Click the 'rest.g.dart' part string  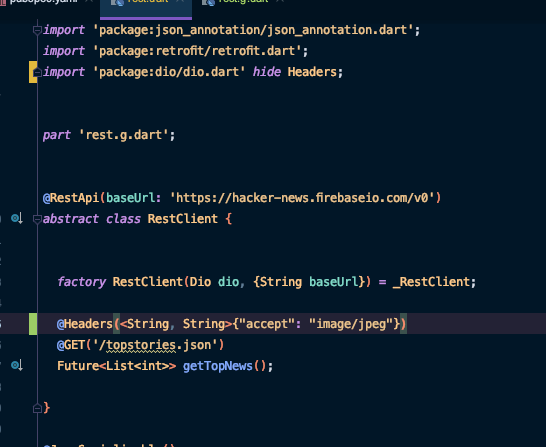tap(124, 135)
